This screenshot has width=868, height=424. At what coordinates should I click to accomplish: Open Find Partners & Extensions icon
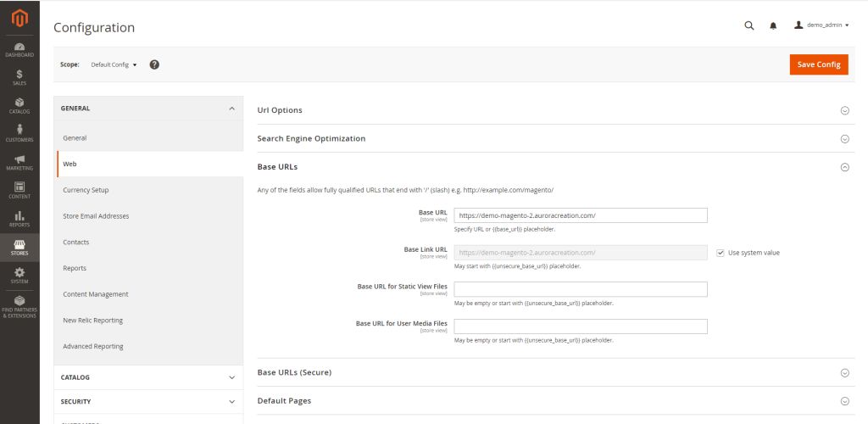click(x=19, y=307)
